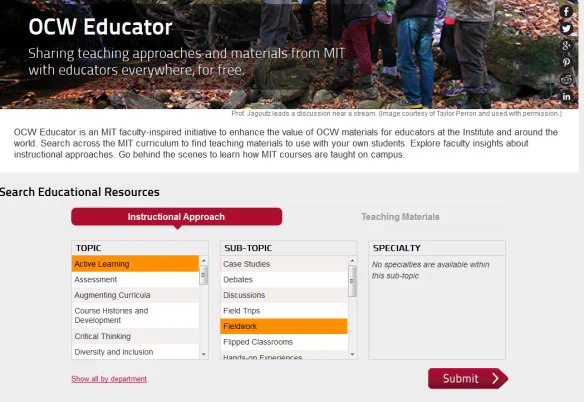Choose the Debates sub-topic
This screenshot has height=402, width=584.
[x=284, y=279]
